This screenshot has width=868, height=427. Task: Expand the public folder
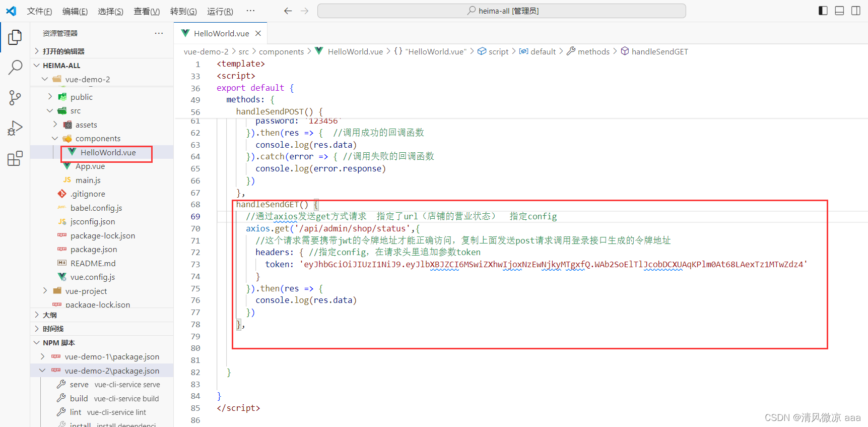point(102,97)
